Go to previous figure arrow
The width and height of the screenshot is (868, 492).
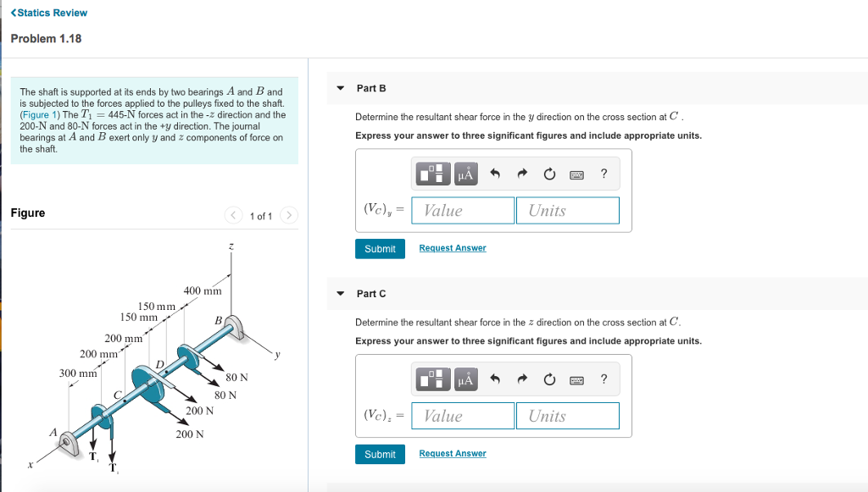click(x=233, y=215)
